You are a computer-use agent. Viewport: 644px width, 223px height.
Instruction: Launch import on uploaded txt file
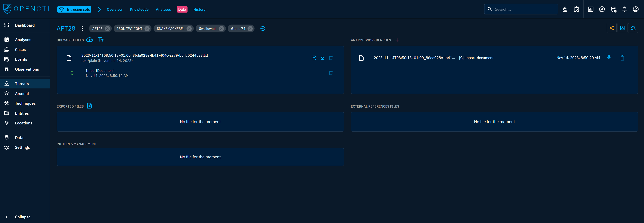pos(314,58)
